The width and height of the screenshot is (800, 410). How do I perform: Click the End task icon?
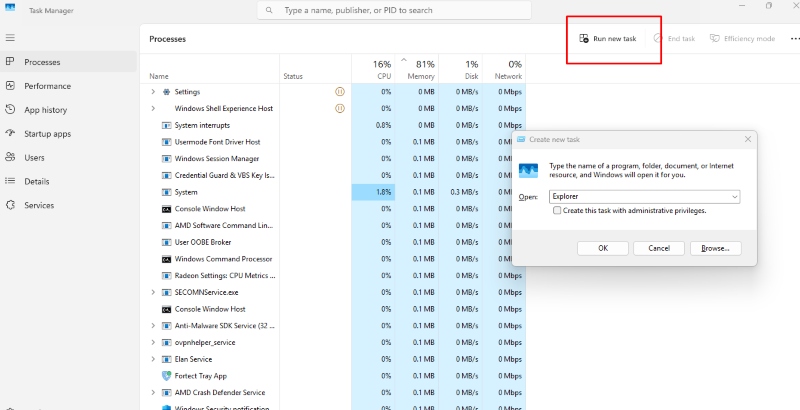click(x=658, y=39)
